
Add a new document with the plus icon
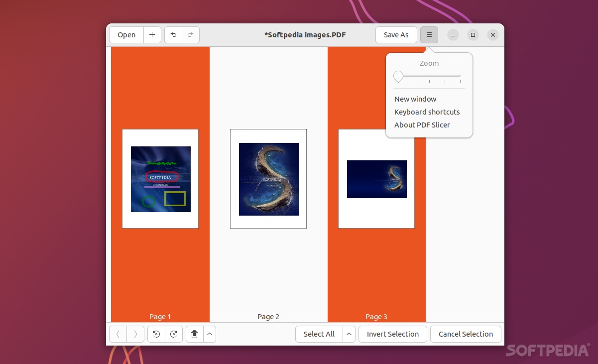coord(152,35)
